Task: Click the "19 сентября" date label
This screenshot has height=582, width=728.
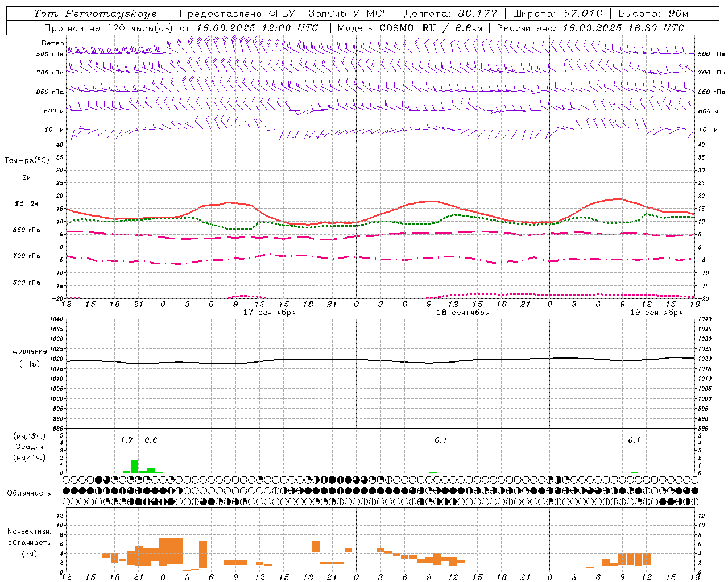Action: coord(656,313)
